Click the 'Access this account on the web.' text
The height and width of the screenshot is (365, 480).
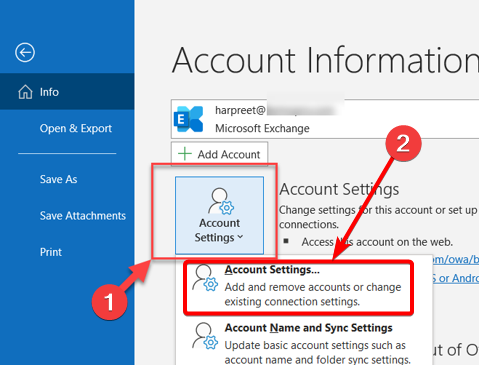pyautogui.click(x=377, y=242)
